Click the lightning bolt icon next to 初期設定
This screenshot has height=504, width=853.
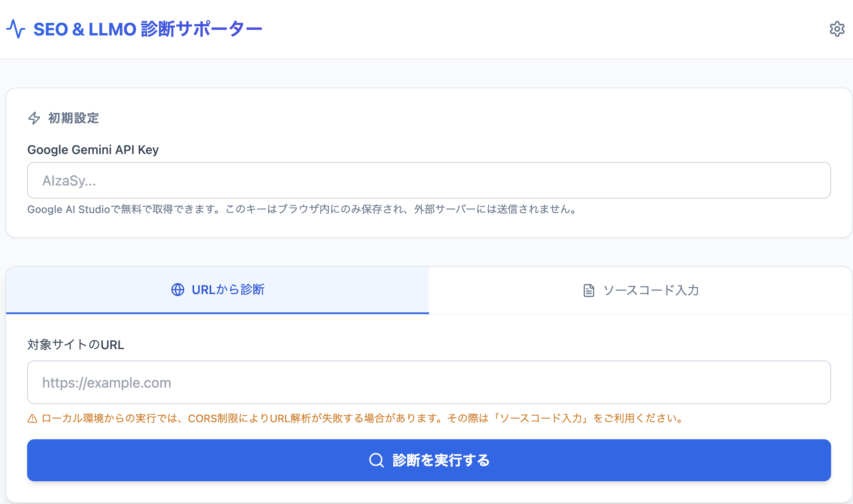click(34, 118)
